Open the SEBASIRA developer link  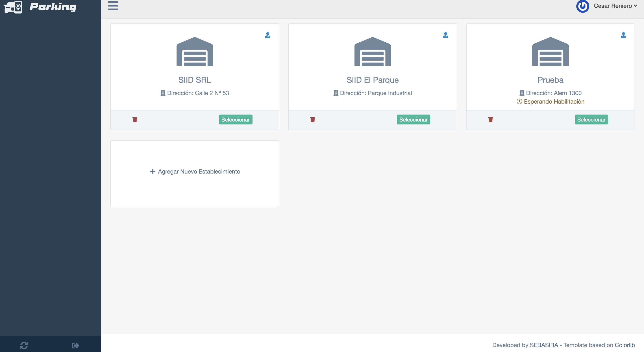544,345
